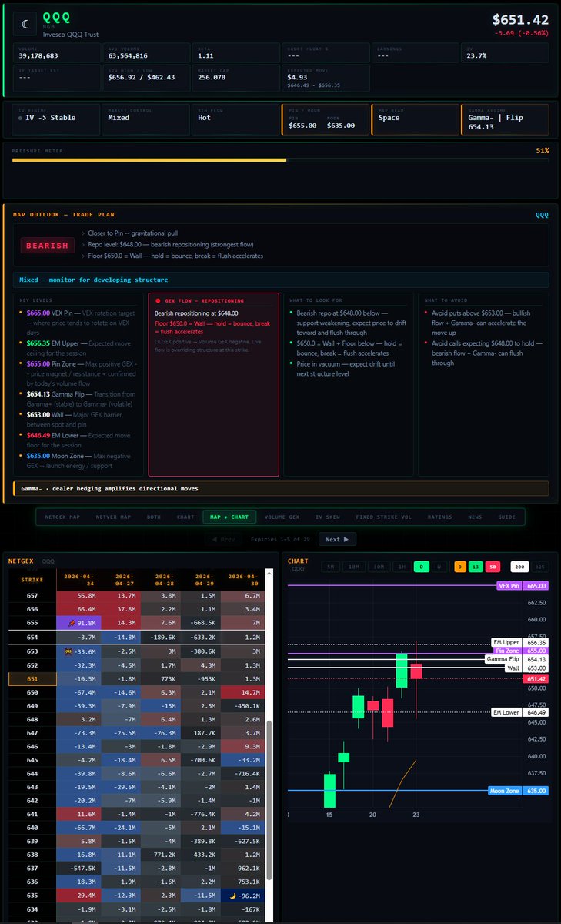This screenshot has width=561, height=924.
Task: Open the IV SKEW tab
Action: 327,517
